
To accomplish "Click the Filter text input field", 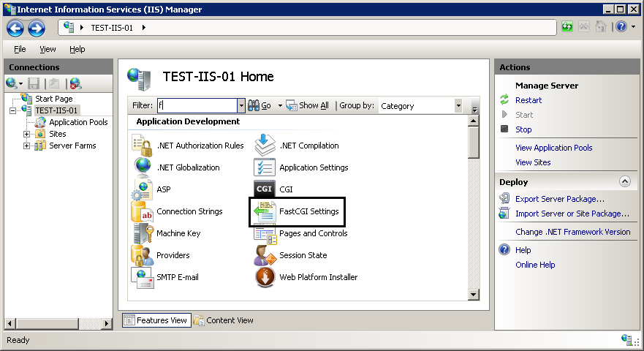I will point(196,106).
